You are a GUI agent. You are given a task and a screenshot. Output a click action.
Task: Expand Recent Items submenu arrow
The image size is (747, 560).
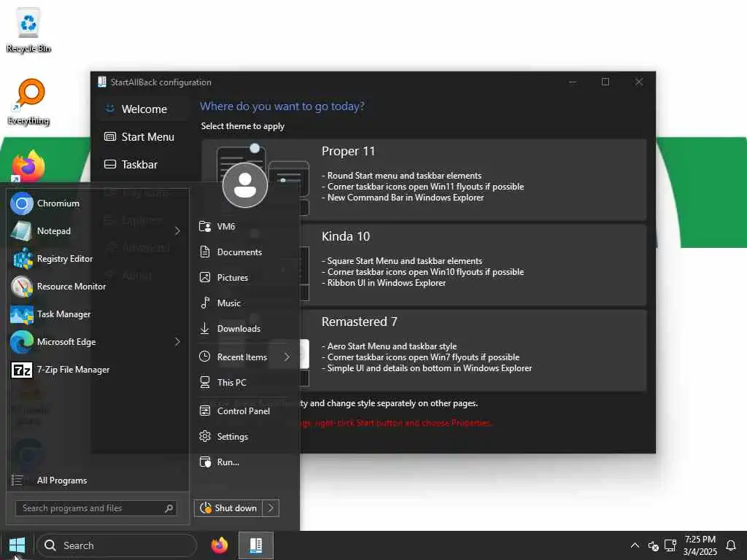click(287, 357)
